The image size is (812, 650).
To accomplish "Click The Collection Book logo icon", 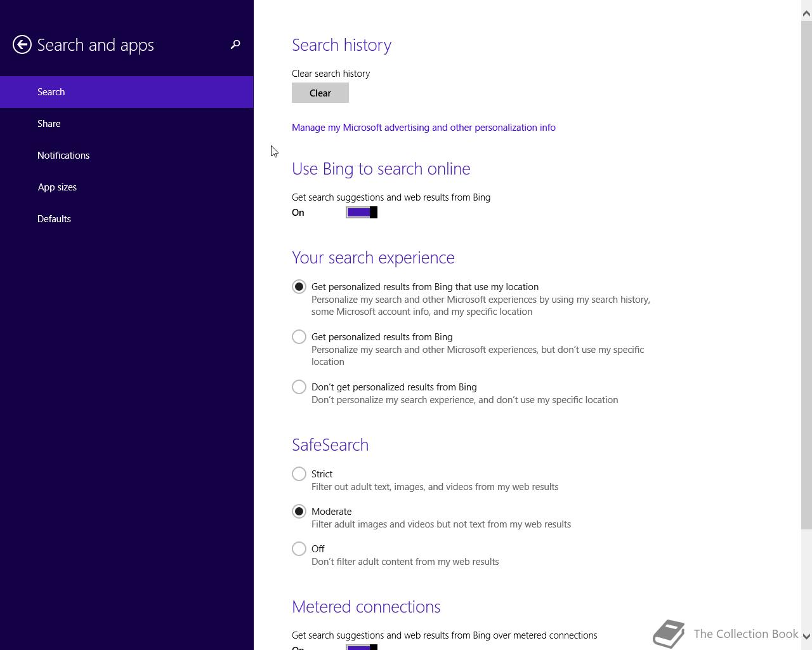I will pos(669,633).
